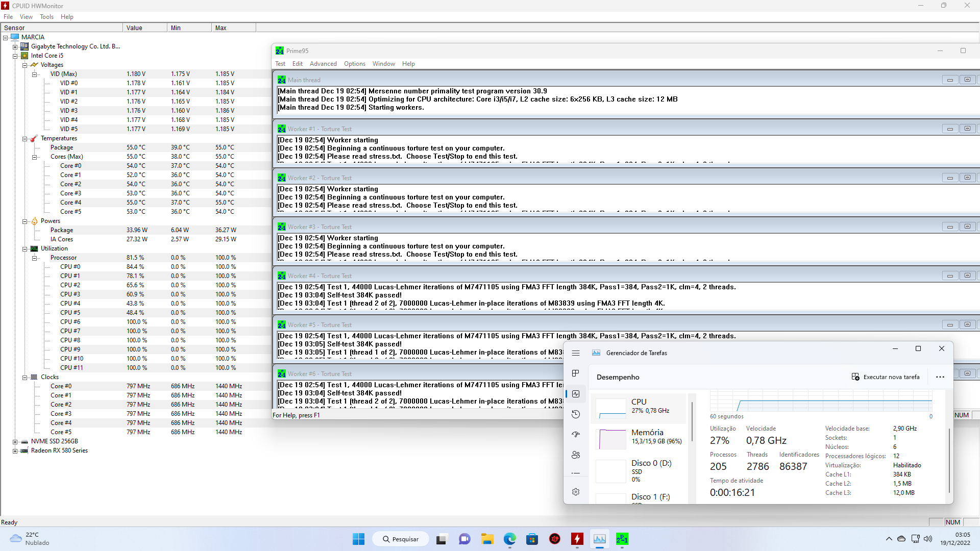Expand Gigabyte Technology motherboard node
Viewport: 980px width, 551px height.
coord(15,47)
